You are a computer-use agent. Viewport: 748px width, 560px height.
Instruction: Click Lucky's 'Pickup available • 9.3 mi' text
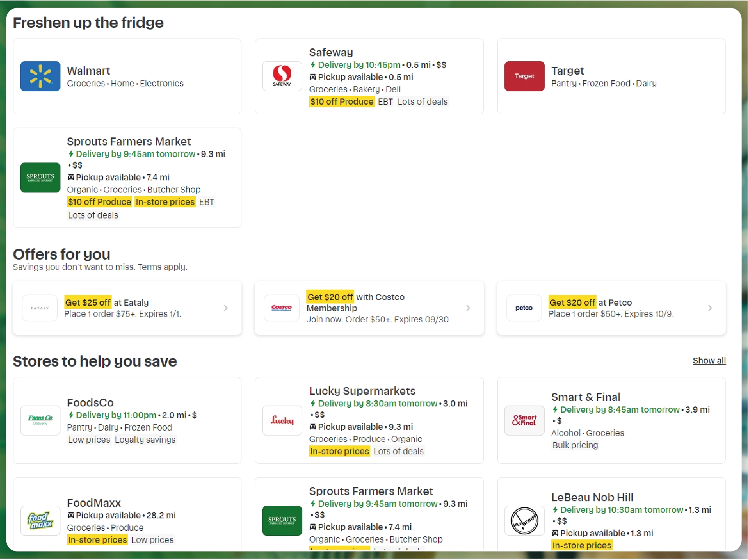(x=361, y=427)
